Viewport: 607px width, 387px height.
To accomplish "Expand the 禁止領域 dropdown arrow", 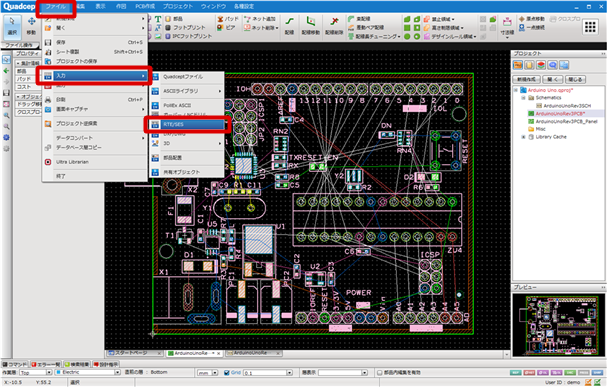I will pos(453,19).
